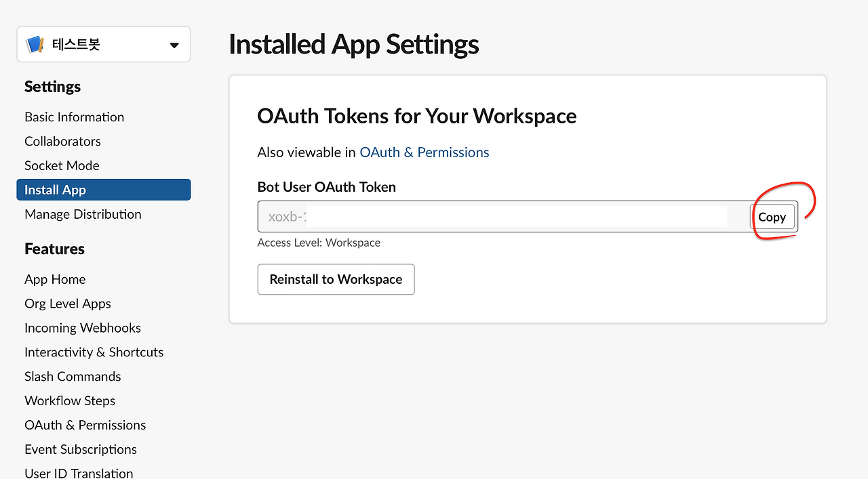Go to Event Subscriptions
Image resolution: width=868 pixels, height=479 pixels.
pos(81,450)
